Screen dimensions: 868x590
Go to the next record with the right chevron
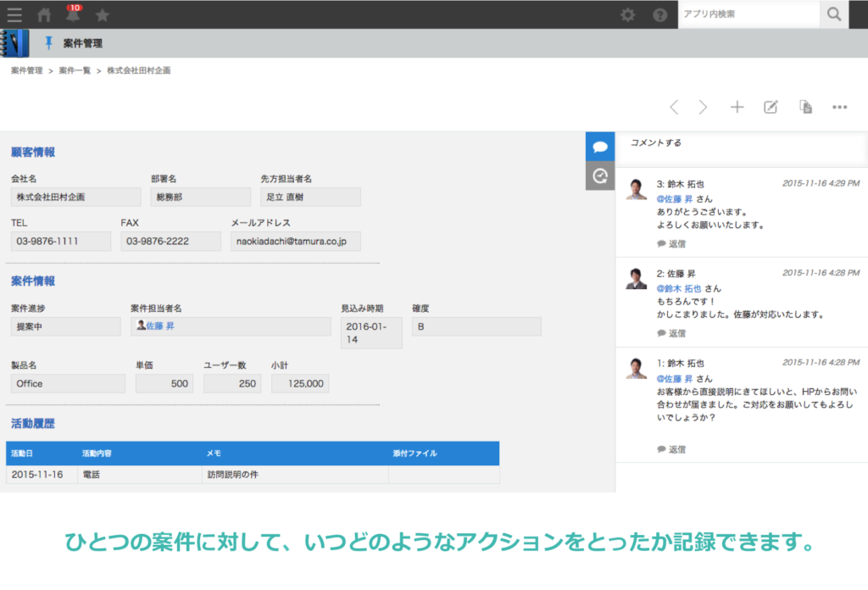coord(704,107)
